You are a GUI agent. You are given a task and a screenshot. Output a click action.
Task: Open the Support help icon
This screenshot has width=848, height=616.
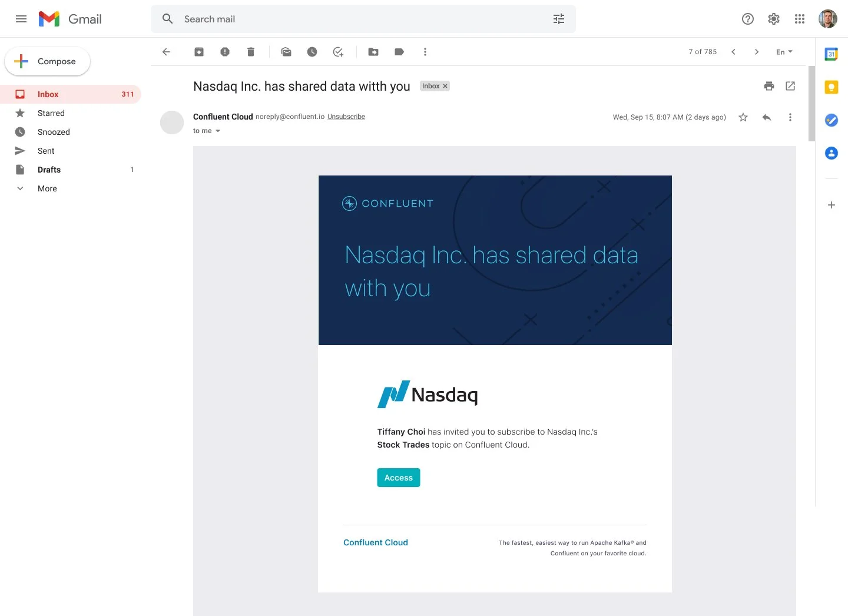click(x=748, y=19)
